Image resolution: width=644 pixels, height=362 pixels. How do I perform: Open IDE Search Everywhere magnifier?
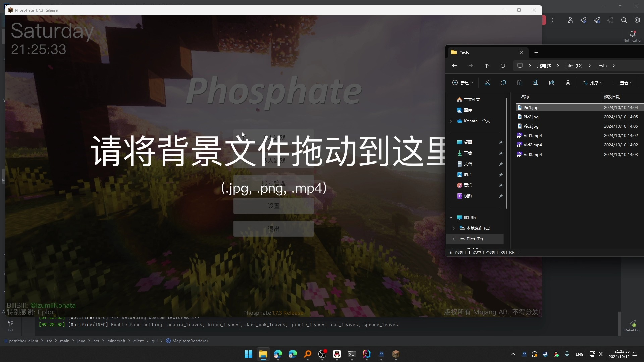point(624,20)
